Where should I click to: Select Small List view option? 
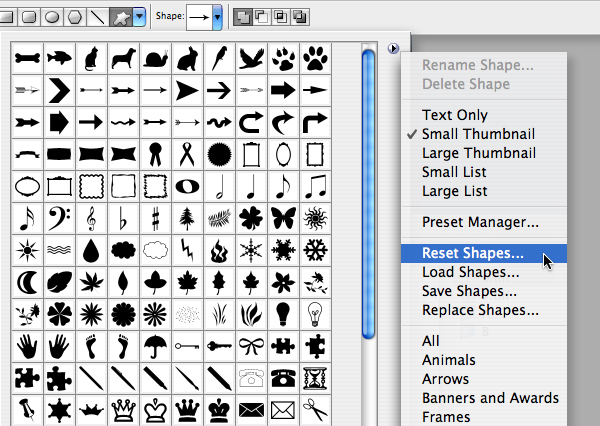tap(484, 172)
